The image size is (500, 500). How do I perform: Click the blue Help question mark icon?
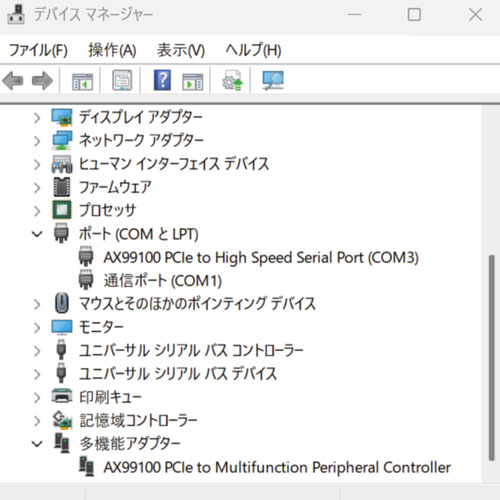point(162,80)
